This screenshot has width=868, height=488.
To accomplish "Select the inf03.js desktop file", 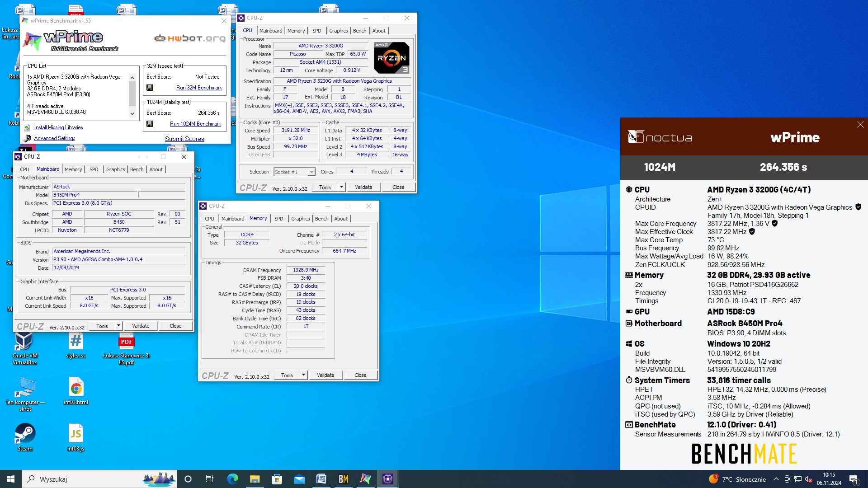I will [x=75, y=437].
